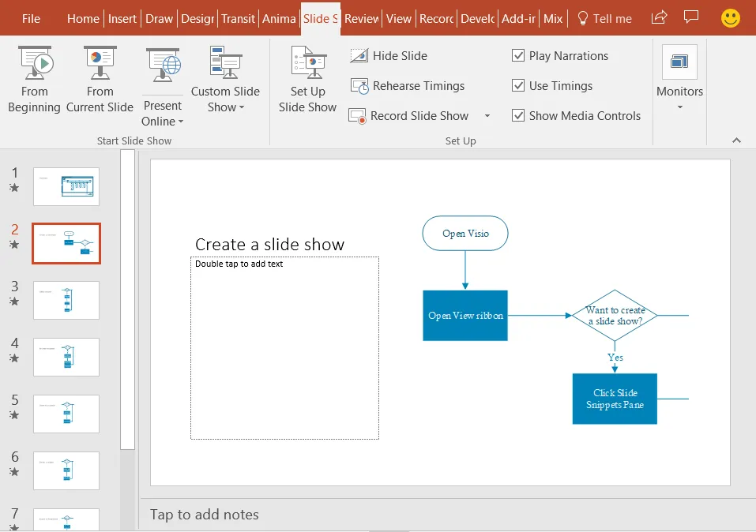Start Rehearse Timings tool
Viewport: 756px width, 532px height.
tap(359, 86)
